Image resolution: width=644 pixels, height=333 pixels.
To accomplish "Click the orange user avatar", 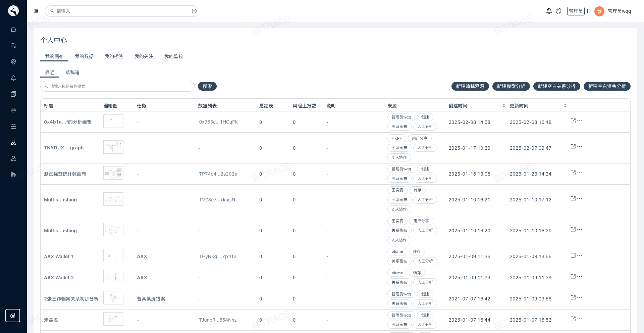I will click(599, 11).
